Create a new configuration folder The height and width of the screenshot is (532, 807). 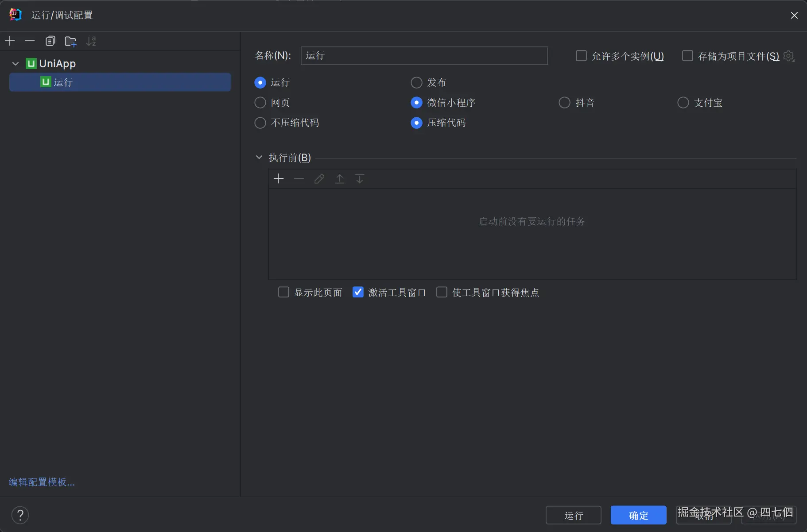point(70,41)
